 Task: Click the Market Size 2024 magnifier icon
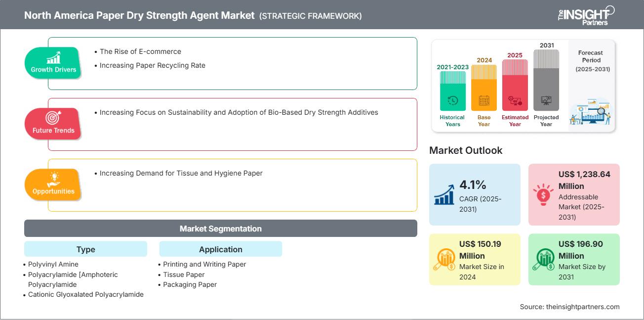(x=444, y=260)
